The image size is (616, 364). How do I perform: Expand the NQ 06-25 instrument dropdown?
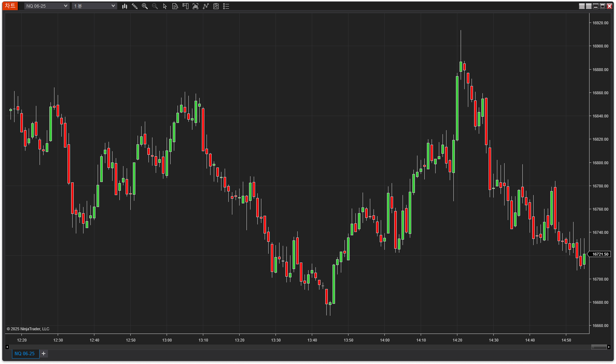[47, 6]
